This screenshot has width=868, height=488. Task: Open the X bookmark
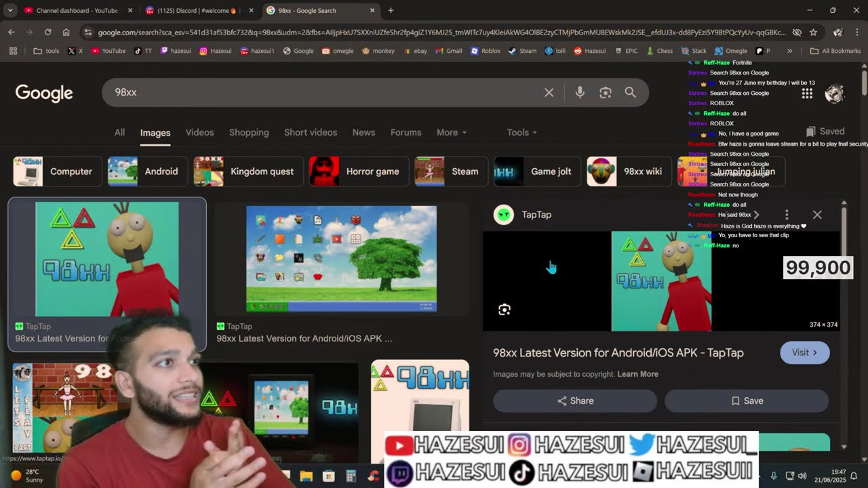[x=75, y=51]
